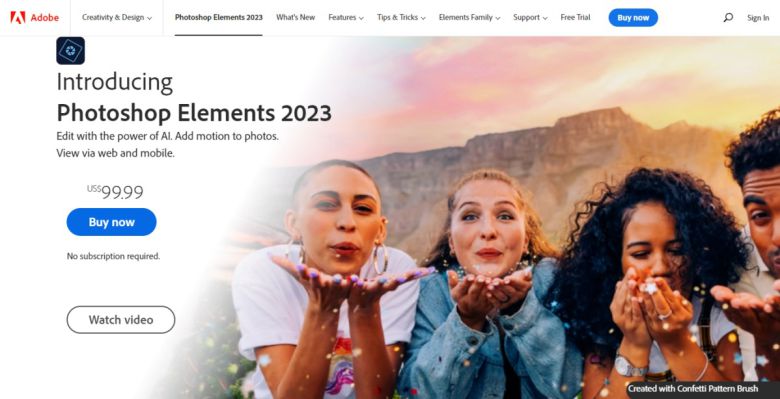Select the Photoshop Elements 2023 tab
Image resolution: width=780 pixels, height=399 pixels.
[218, 17]
